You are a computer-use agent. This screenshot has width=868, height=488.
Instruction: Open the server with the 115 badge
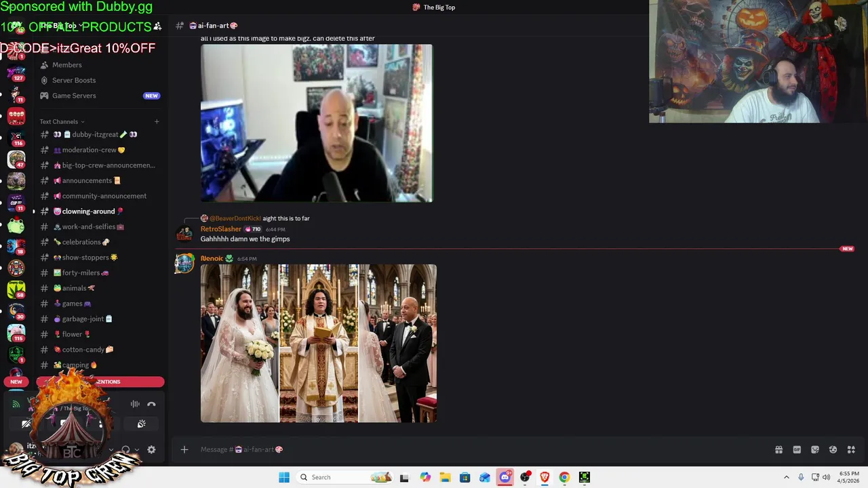coord(16,332)
